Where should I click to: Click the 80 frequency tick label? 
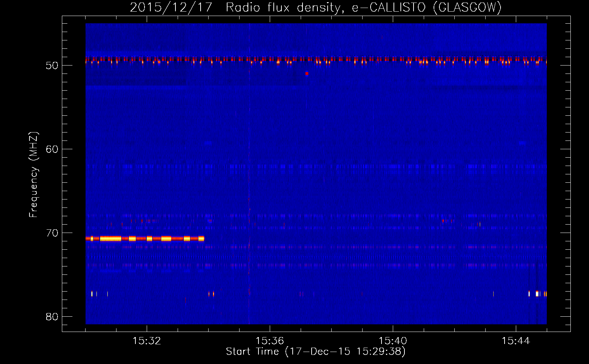(52, 317)
